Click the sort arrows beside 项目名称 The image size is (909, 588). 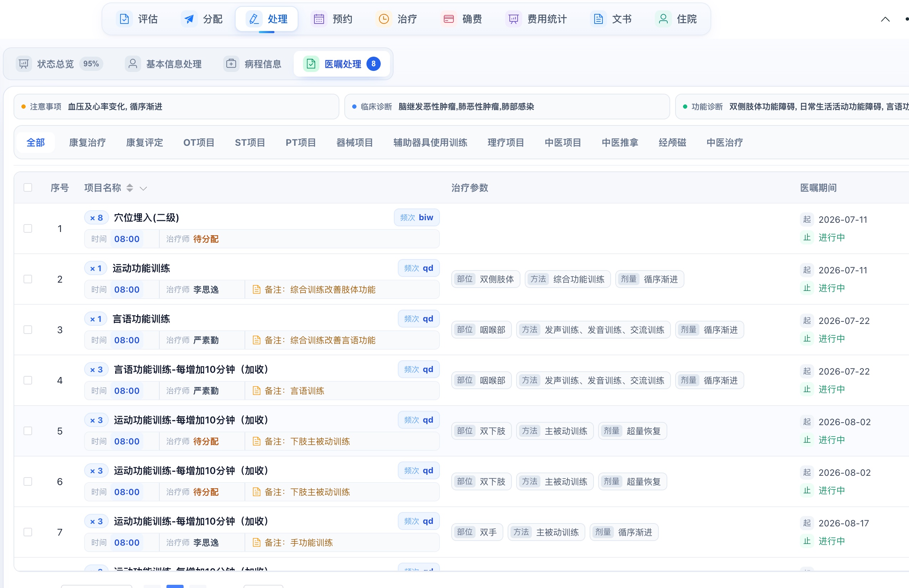click(x=130, y=188)
